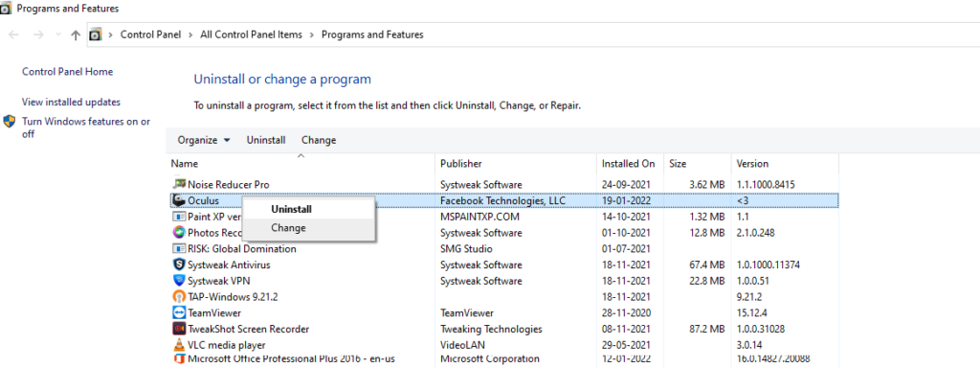This screenshot has width=980, height=368.
Task: Click the TweakShot Screen Recorder icon
Action: pyautogui.click(x=179, y=329)
